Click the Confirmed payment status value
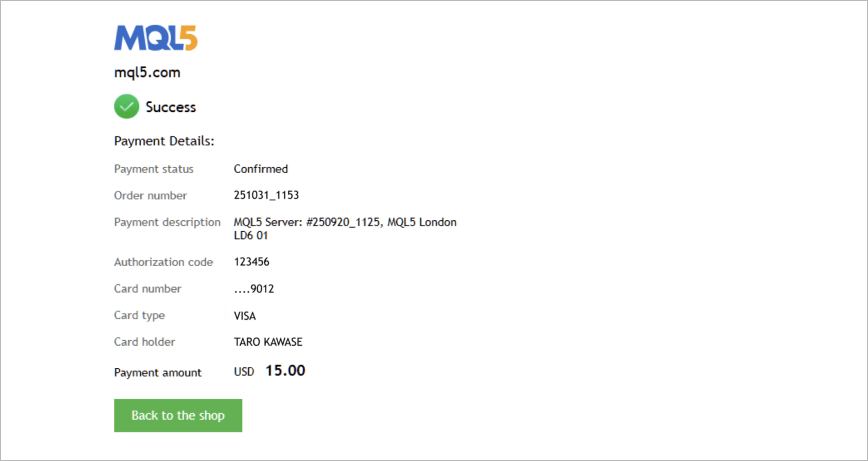Image resolution: width=868 pixels, height=461 pixels. tap(261, 169)
